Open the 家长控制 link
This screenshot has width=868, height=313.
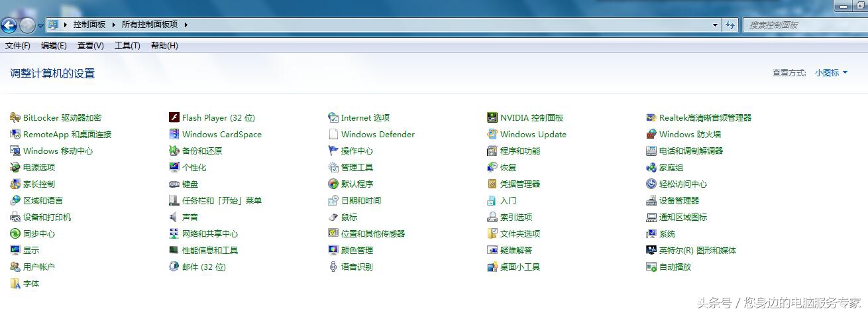coord(39,184)
